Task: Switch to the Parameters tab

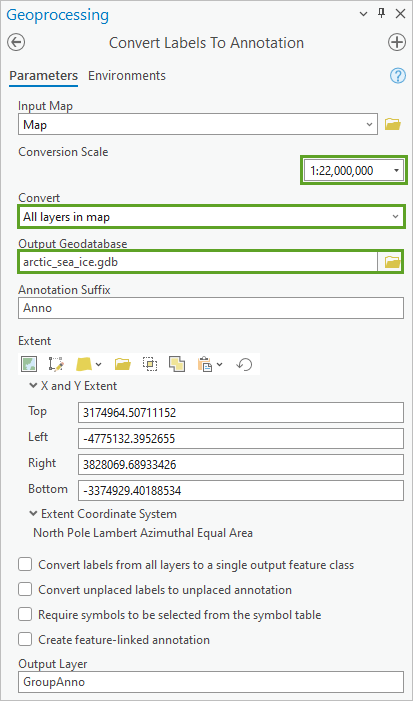Action: point(44,76)
